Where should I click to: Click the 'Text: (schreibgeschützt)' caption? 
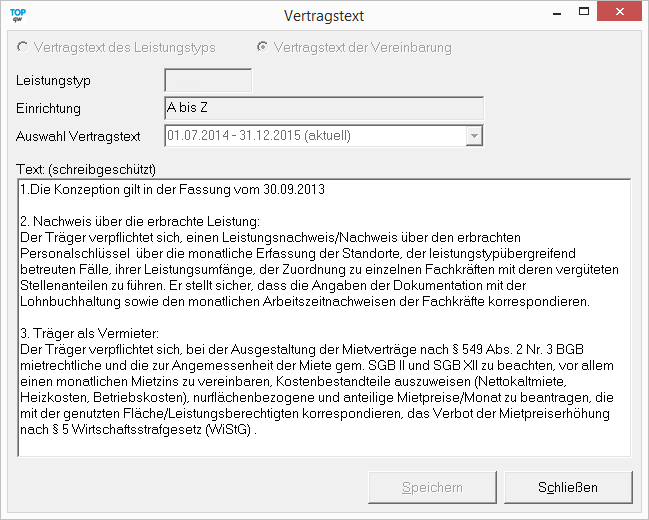click(x=87, y=168)
